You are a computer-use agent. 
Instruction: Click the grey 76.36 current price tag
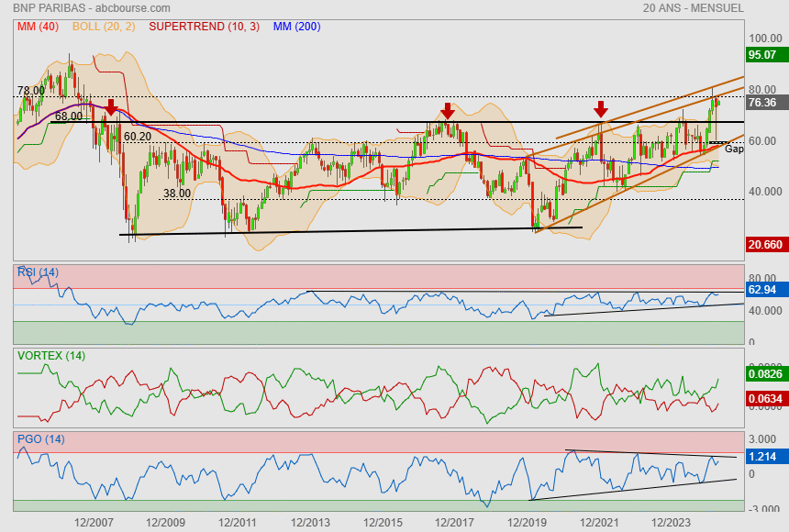pos(762,103)
